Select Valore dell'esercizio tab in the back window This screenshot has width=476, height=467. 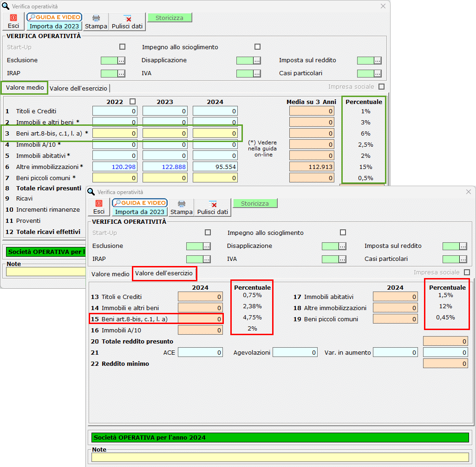pos(78,88)
